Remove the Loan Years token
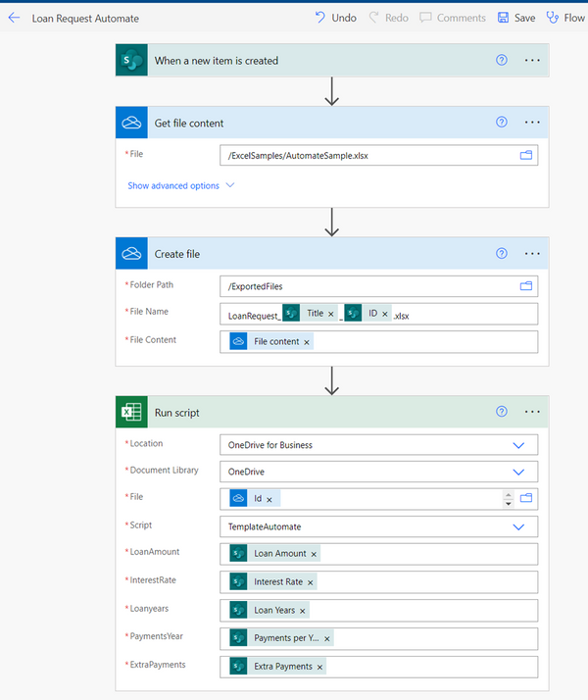Image resolution: width=588 pixels, height=700 pixels. pos(303,611)
